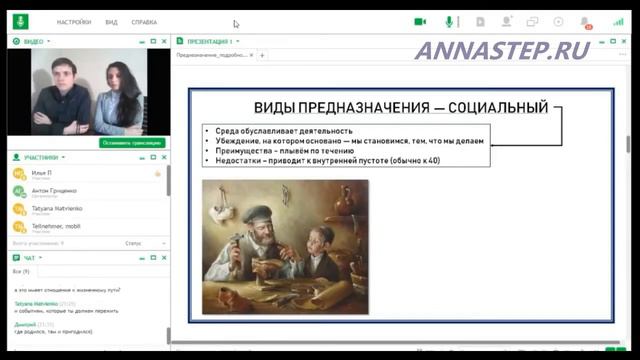Select participant Антон Гриценко

click(87, 192)
